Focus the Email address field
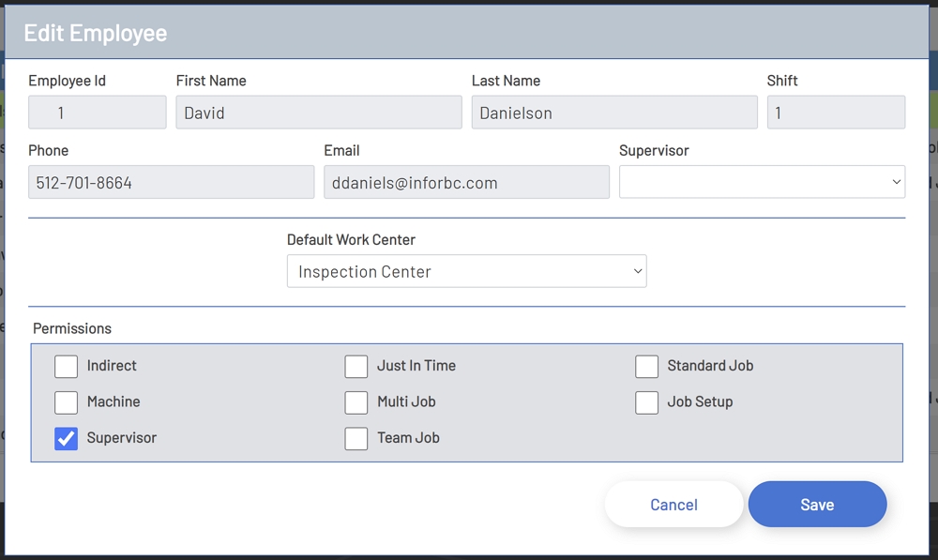 [466, 182]
